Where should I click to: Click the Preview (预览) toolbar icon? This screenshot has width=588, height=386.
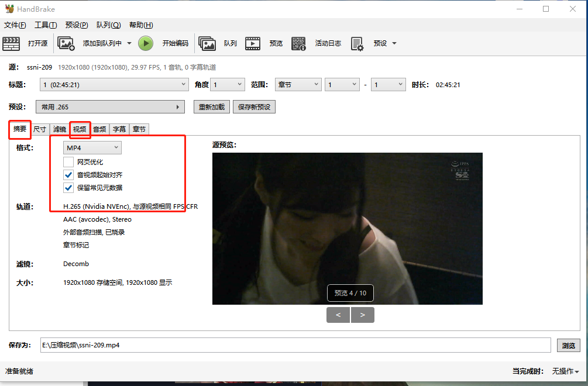(x=253, y=43)
